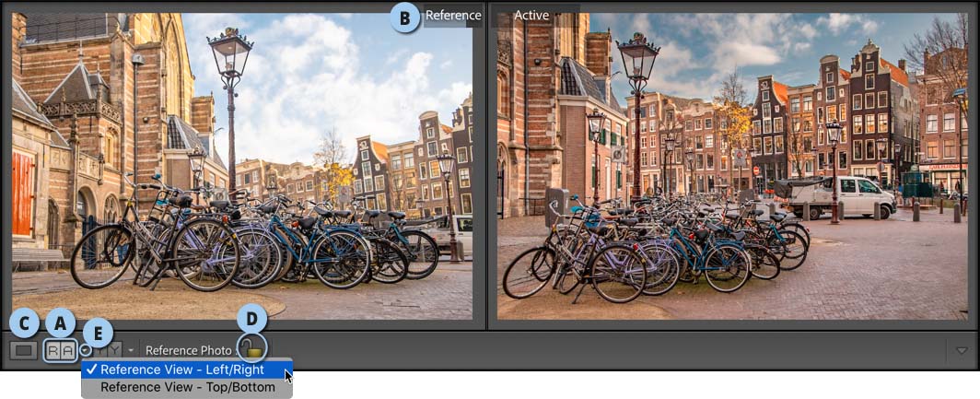Click the Reference pane label
The image size is (980, 399).
pyautogui.click(x=453, y=16)
